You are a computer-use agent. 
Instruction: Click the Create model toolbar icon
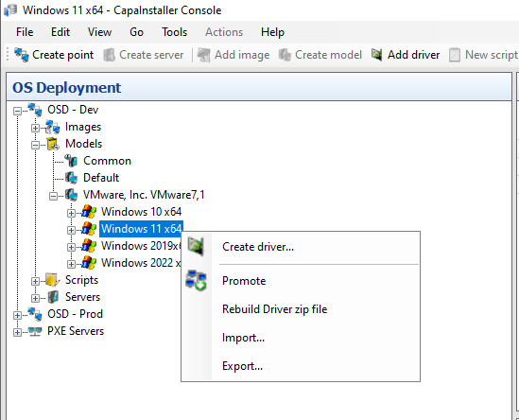[285, 55]
